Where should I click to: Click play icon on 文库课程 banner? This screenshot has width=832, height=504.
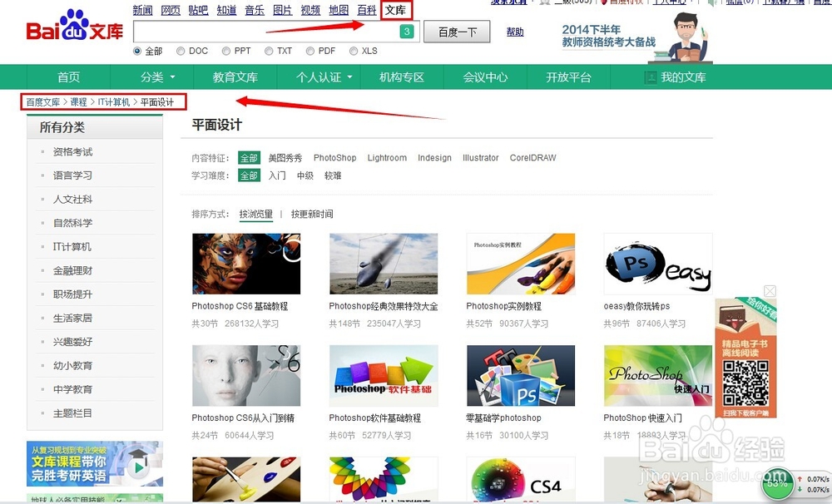[x=138, y=467]
